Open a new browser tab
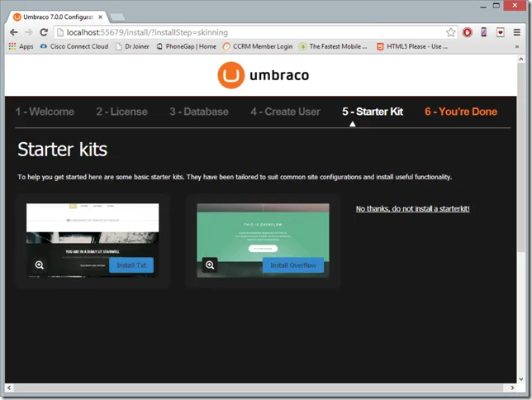This screenshot has height=400, width=532. tap(117, 17)
